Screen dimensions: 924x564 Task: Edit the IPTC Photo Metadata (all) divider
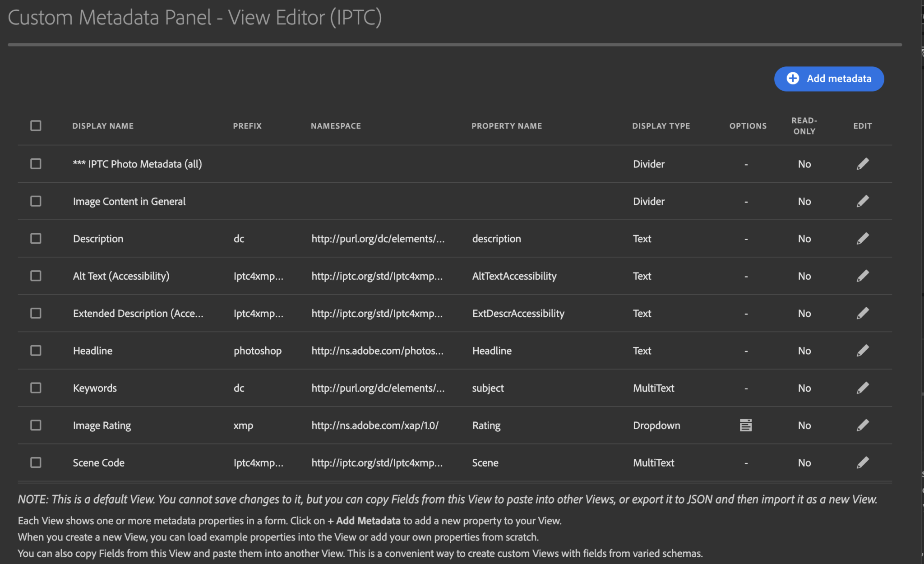point(863,164)
